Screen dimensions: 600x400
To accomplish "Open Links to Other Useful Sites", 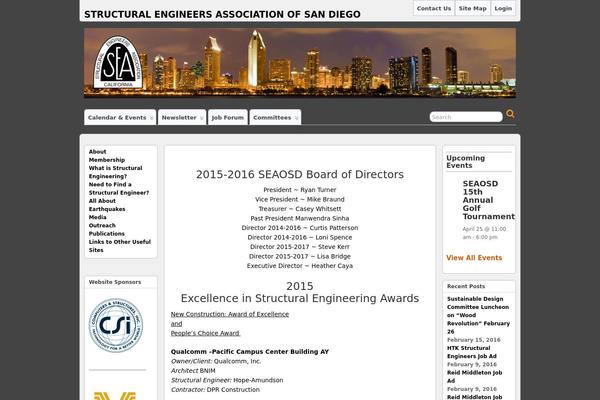I will pyautogui.click(x=120, y=246).
